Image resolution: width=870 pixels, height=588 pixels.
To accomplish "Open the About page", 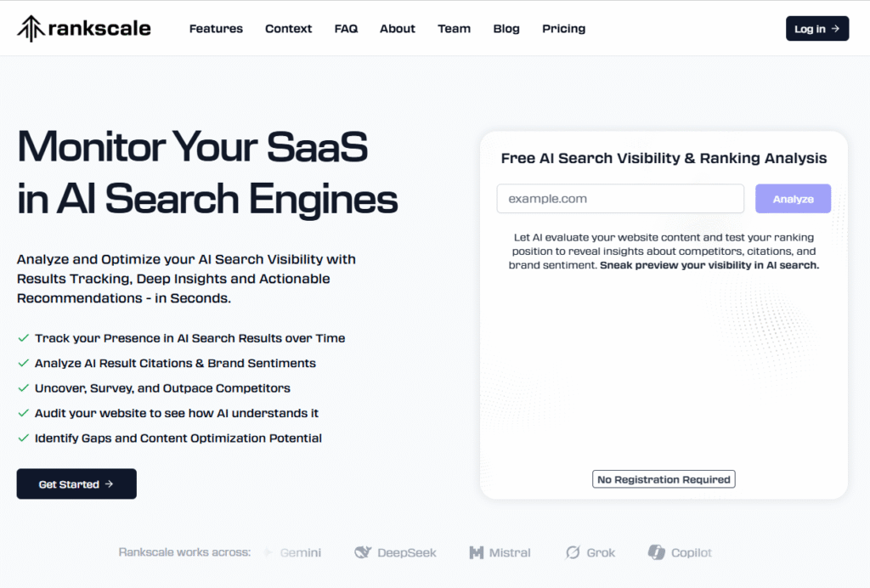I will point(398,28).
